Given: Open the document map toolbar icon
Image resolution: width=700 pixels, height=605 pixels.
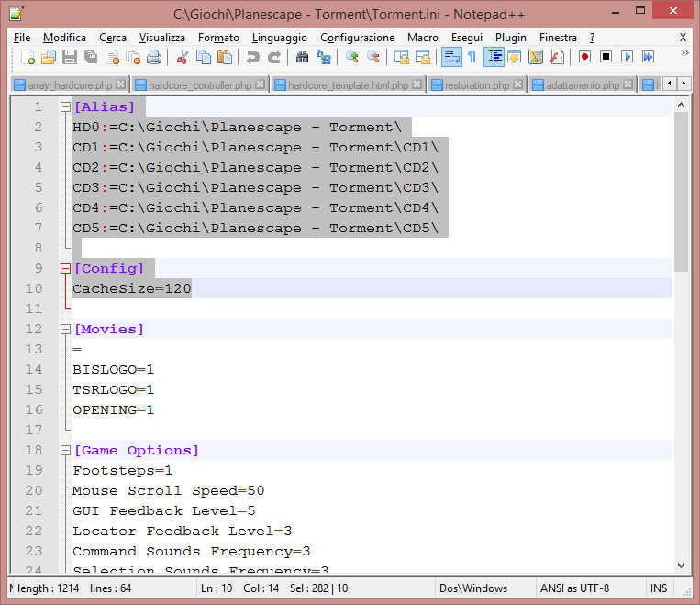Looking at the screenshot, I should tap(536, 57).
